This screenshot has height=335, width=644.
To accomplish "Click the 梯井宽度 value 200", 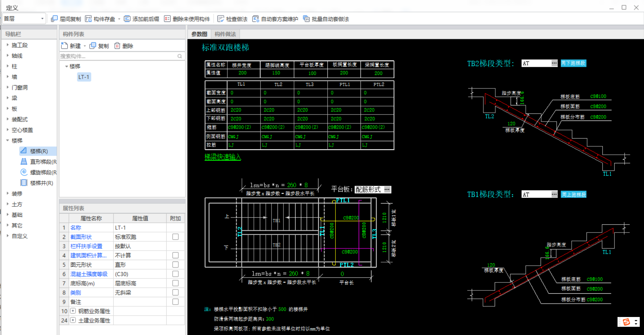I will tap(243, 73).
